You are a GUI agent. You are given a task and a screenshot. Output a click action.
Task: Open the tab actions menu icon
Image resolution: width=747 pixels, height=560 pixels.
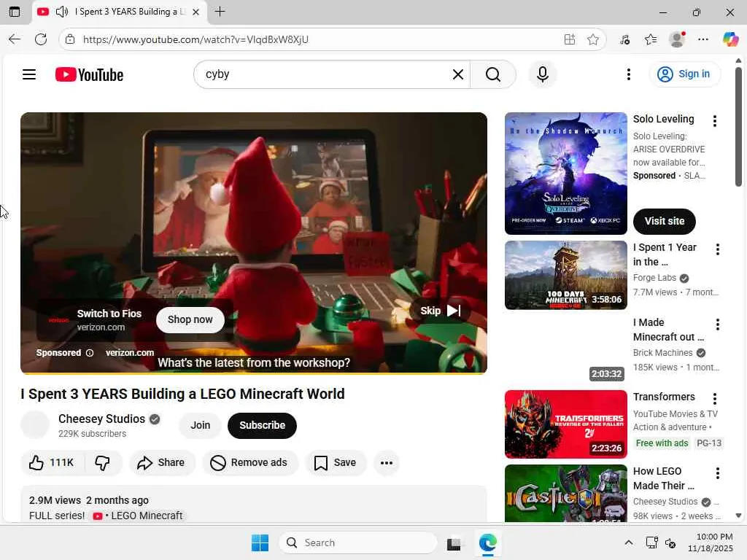(15, 12)
